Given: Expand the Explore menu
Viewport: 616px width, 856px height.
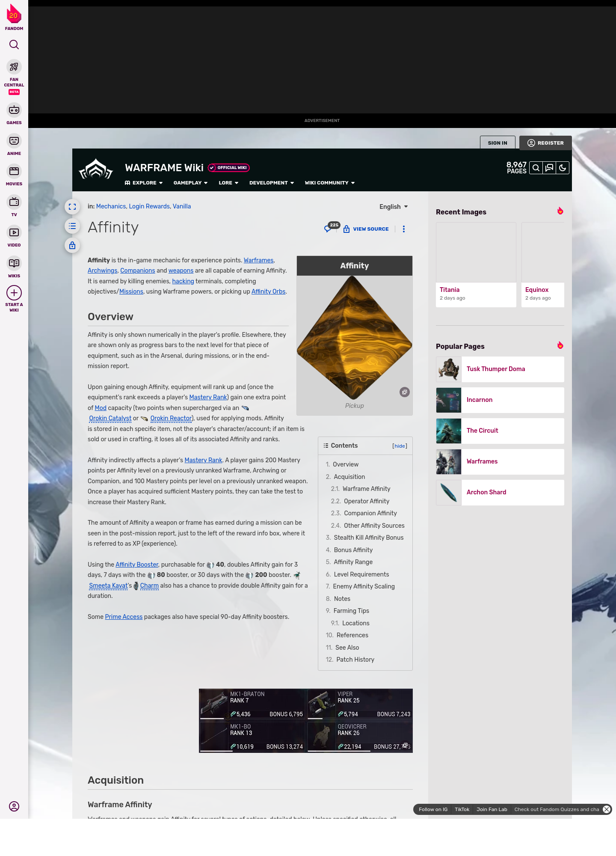Looking at the screenshot, I should click(x=144, y=183).
